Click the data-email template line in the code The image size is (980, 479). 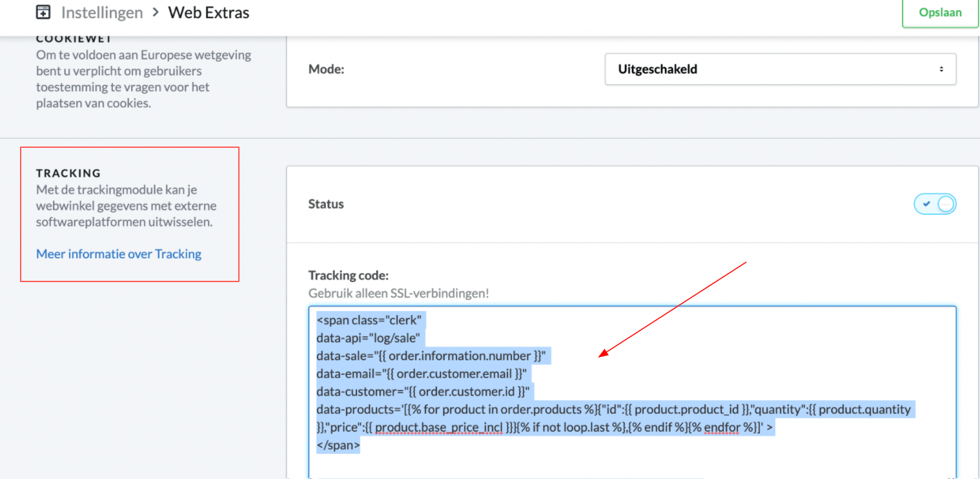point(422,373)
